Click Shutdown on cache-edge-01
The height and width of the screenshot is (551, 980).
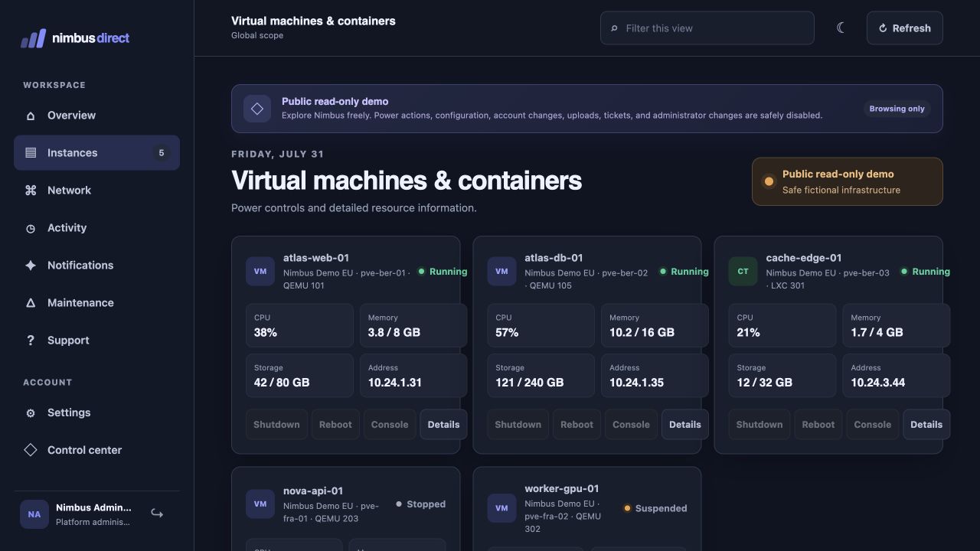point(759,425)
